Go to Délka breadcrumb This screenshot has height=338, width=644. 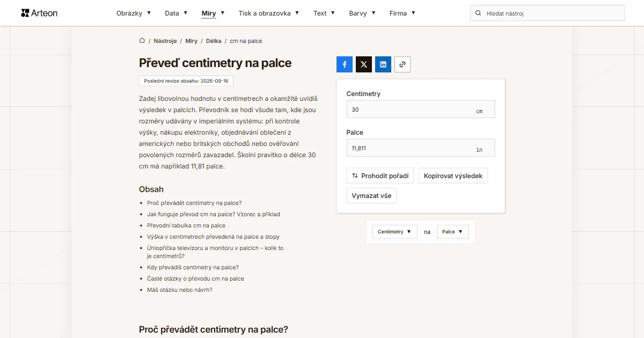214,41
